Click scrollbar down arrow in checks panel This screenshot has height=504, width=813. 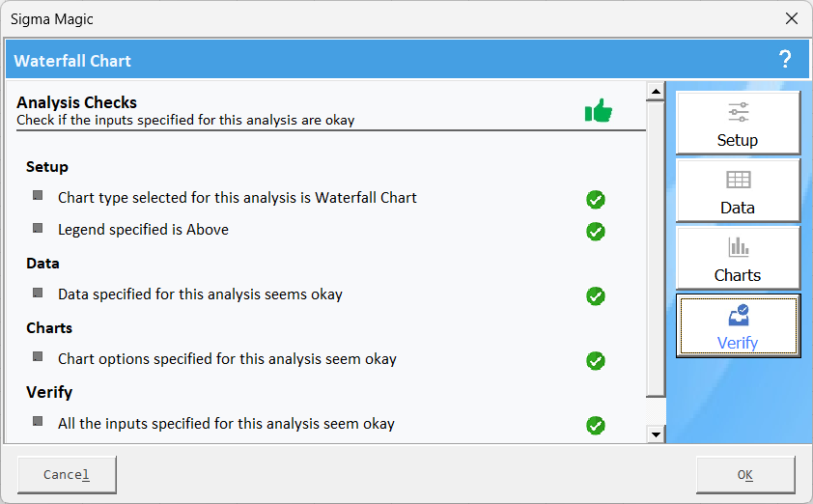(x=656, y=434)
